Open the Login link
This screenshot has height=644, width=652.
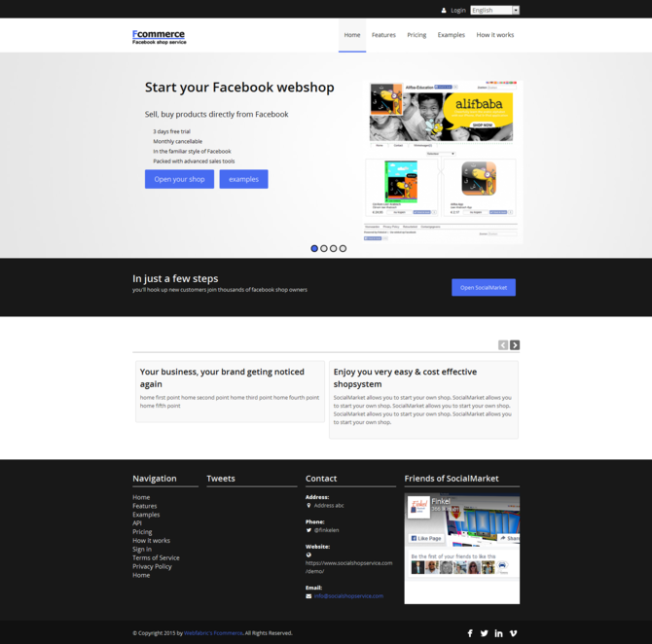tap(457, 11)
